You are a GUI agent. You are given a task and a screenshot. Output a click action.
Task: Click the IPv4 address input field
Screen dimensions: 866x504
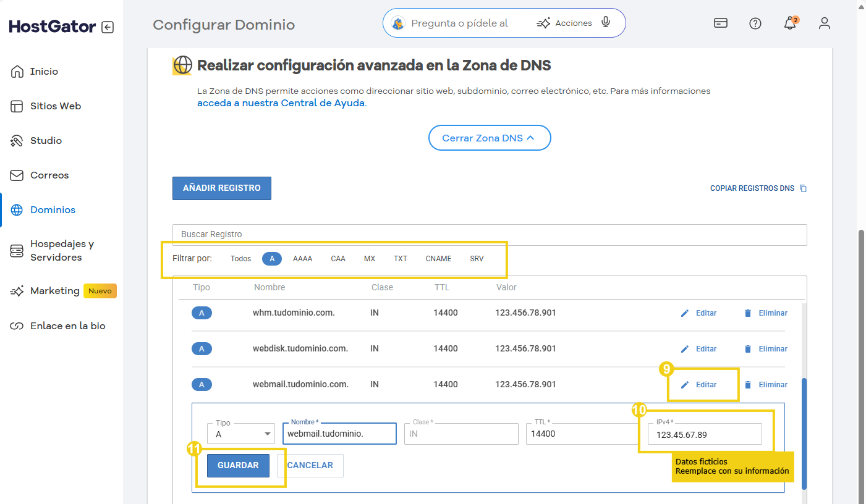(705, 435)
